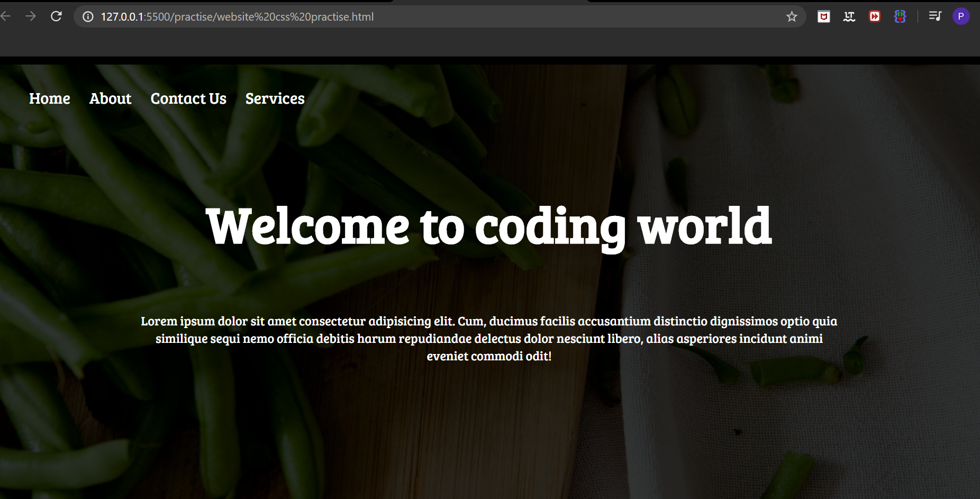Open the red fast-forward extension icon
This screenshot has height=499, width=980.
pos(875,17)
